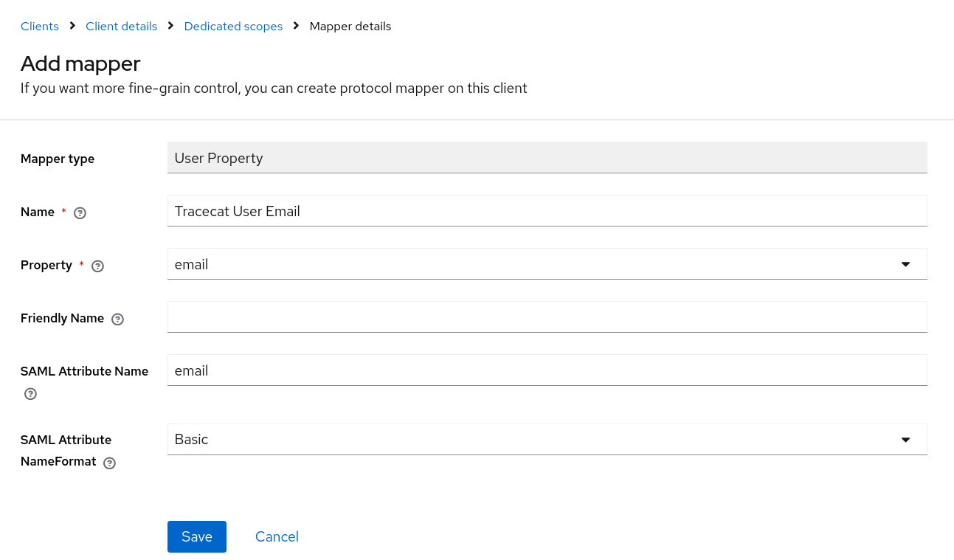Screen dimensions: 954x560
Task: Navigate to Client details breadcrumb
Action: click(122, 27)
